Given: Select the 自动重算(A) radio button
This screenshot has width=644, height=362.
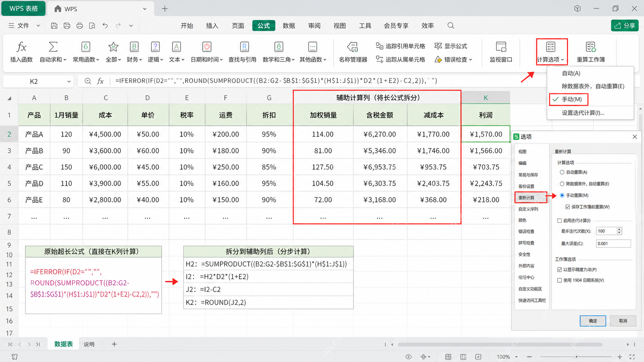Looking at the screenshot, I should (562, 172).
